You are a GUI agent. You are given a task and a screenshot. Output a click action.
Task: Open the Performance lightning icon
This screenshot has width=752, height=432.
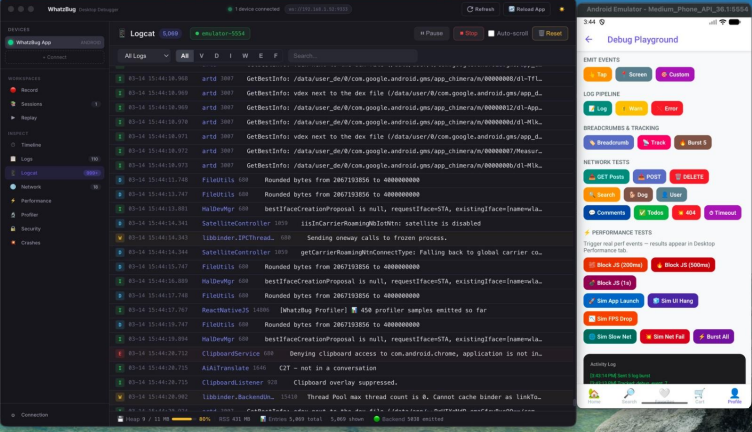pos(13,201)
